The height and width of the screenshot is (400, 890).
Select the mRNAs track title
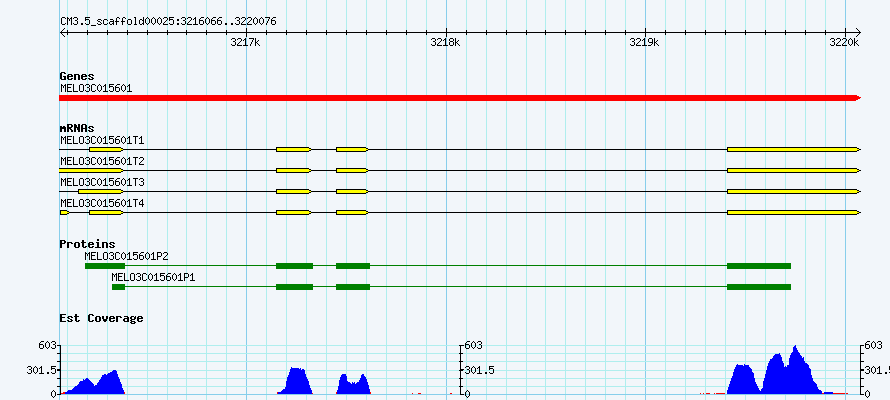coord(77,129)
